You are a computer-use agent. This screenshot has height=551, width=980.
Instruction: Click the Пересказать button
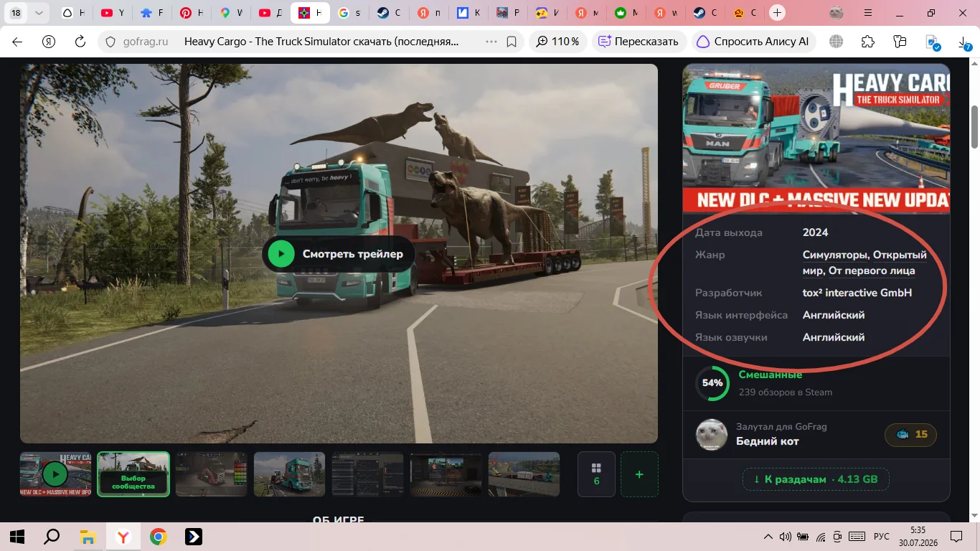tap(639, 42)
